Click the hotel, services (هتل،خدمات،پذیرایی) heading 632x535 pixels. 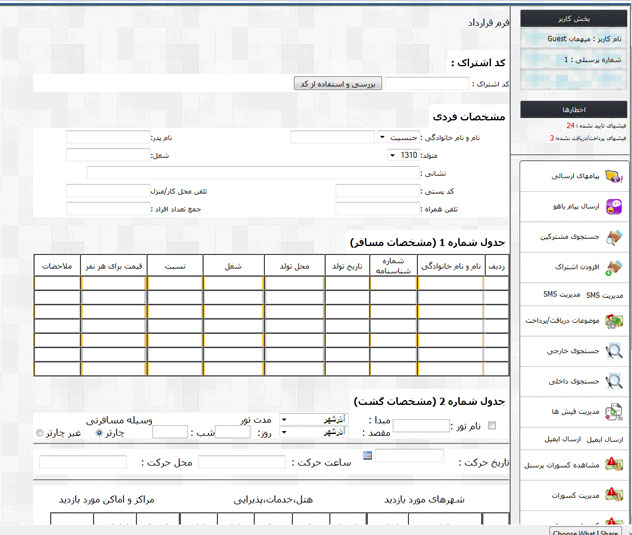(x=273, y=500)
